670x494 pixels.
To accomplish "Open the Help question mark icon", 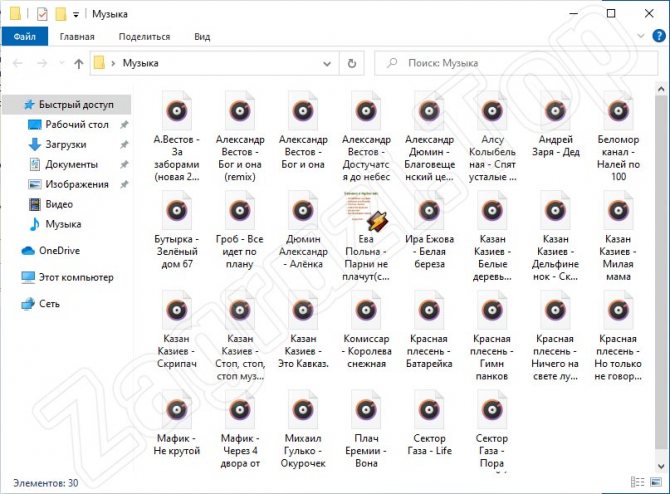I will click(x=658, y=37).
